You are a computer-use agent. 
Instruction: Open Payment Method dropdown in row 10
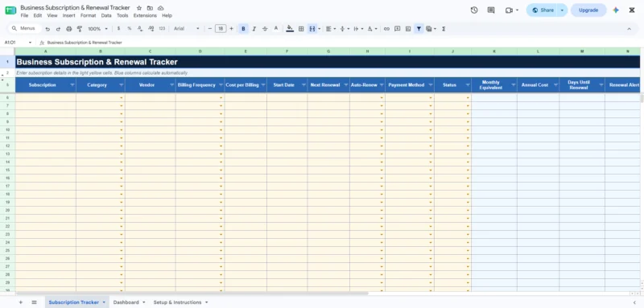(431, 129)
